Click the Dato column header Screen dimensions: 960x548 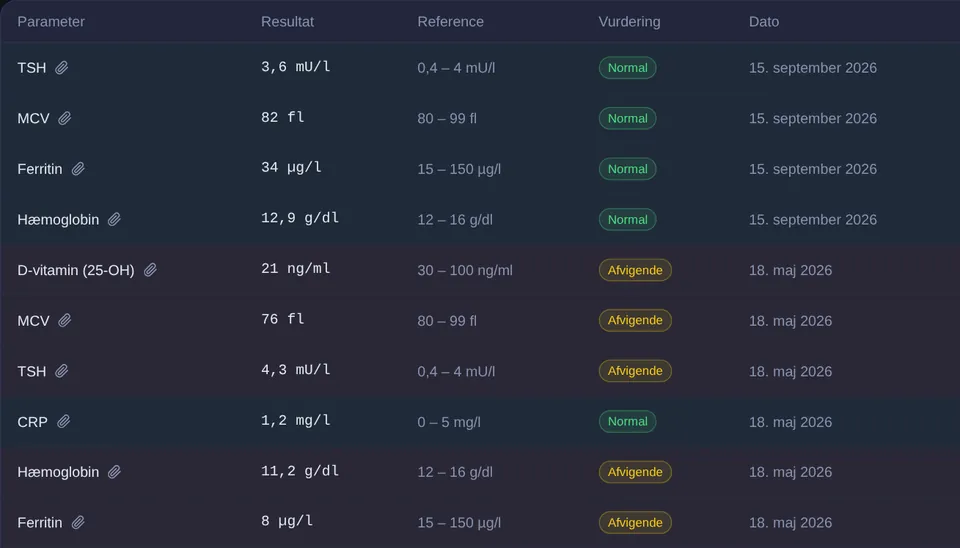[763, 21]
